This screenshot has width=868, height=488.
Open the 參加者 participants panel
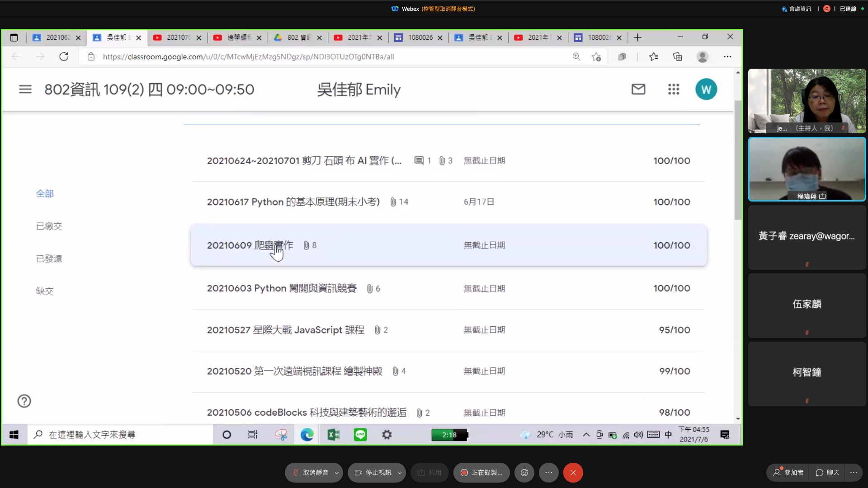pyautogui.click(x=788, y=473)
